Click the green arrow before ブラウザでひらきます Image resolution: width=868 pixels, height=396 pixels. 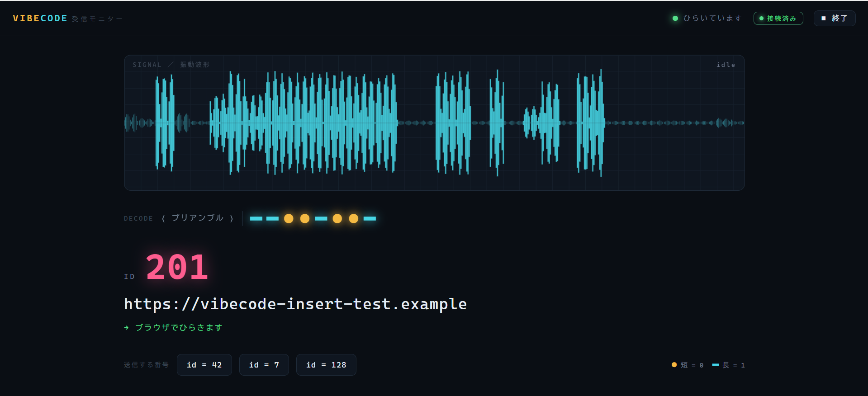coord(126,328)
